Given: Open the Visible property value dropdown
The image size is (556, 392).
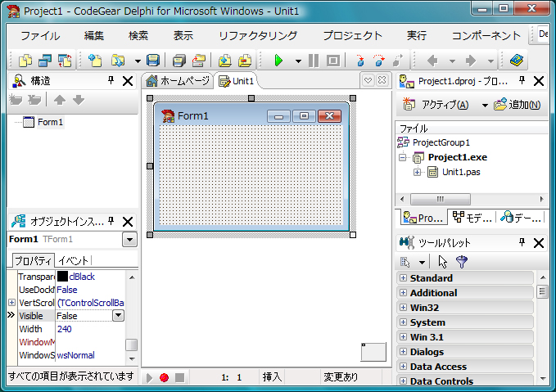Looking at the screenshot, I should (118, 315).
